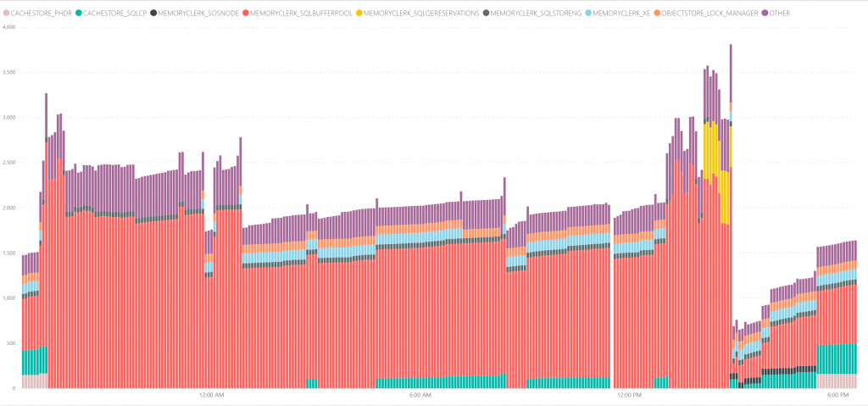Click the 1,000 y-axis label

point(8,298)
